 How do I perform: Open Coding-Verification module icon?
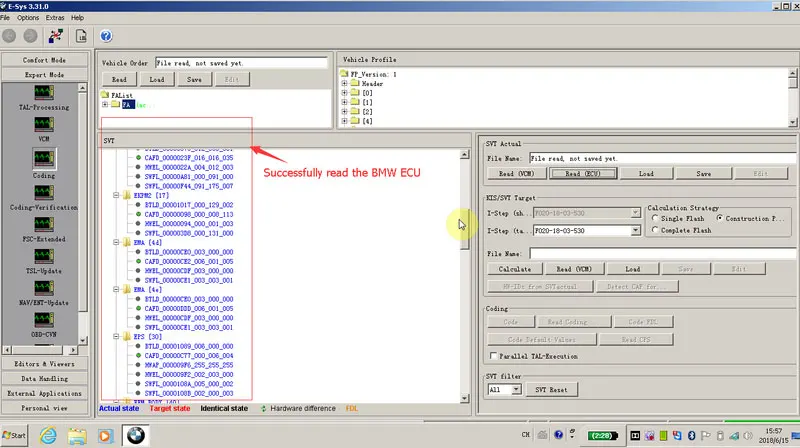click(x=44, y=192)
